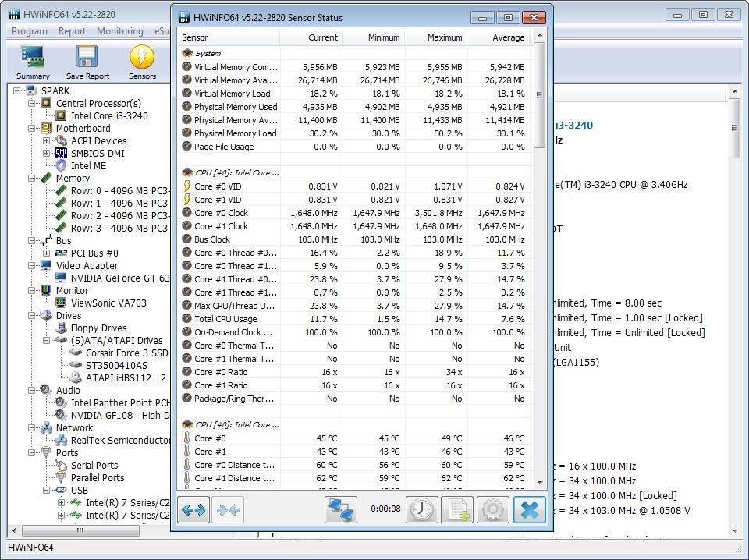749x560 pixels.
Task: Open the Program menu
Action: [x=29, y=31]
